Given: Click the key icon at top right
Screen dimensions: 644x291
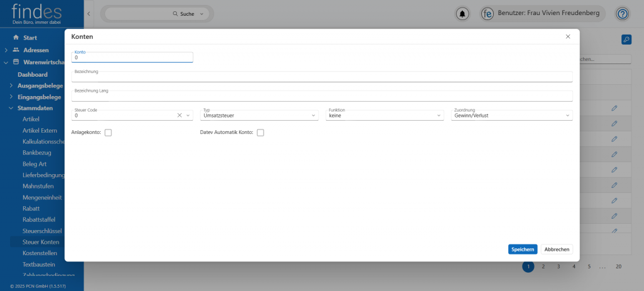Looking at the screenshot, I should tap(626, 40).
